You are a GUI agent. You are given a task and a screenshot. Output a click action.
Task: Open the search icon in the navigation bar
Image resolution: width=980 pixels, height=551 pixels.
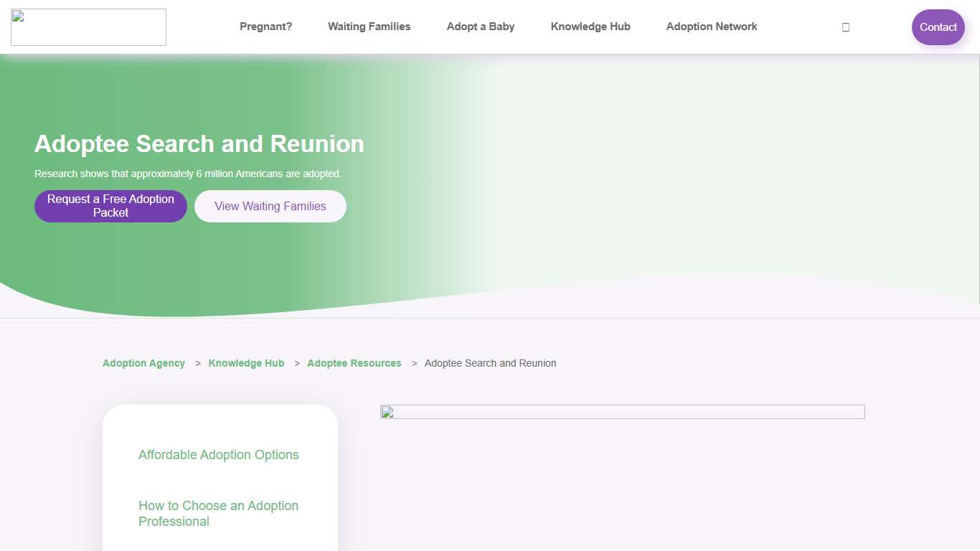click(845, 27)
